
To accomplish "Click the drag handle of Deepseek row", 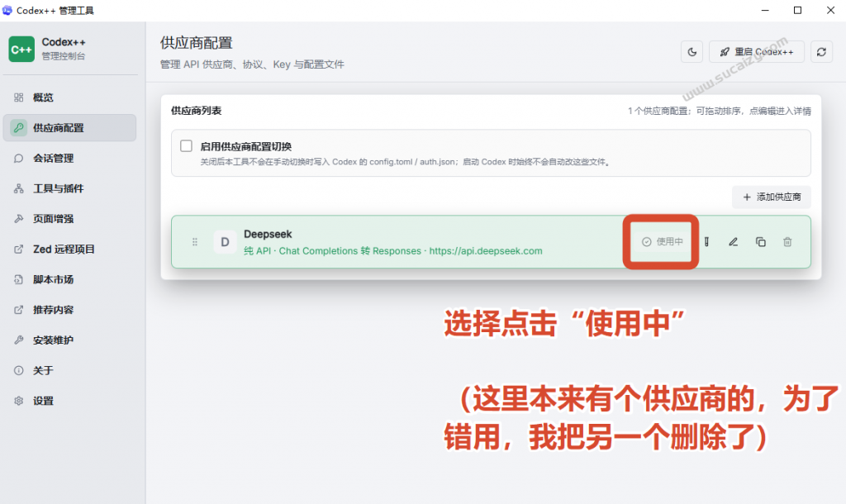I will point(195,242).
